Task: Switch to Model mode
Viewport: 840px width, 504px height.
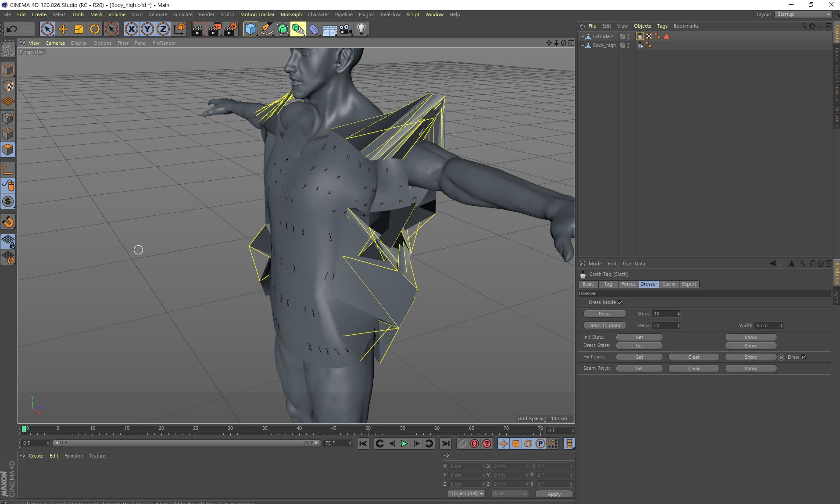Action: 8,70
